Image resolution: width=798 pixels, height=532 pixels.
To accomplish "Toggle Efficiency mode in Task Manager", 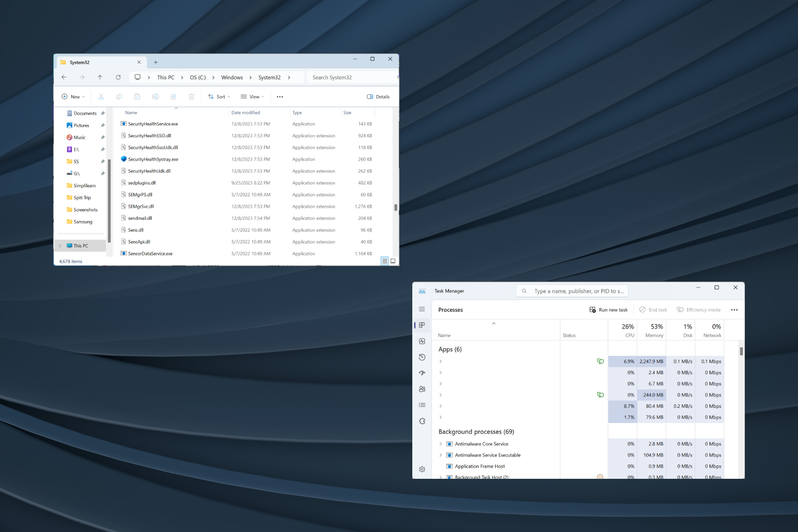I will click(699, 310).
